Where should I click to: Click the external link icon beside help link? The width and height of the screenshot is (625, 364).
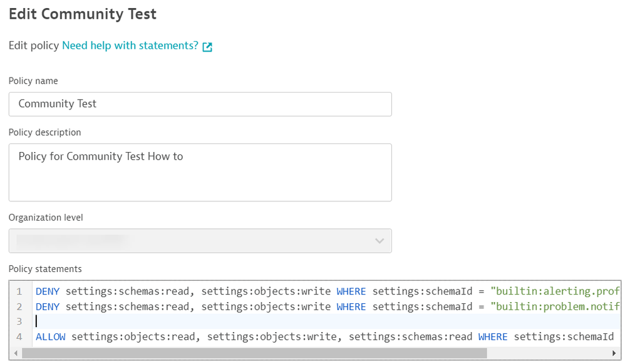207,47
